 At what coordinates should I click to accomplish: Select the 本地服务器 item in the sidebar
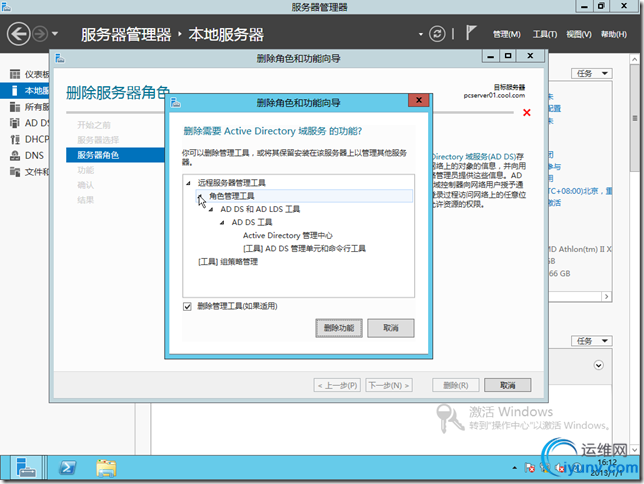click(x=25, y=91)
